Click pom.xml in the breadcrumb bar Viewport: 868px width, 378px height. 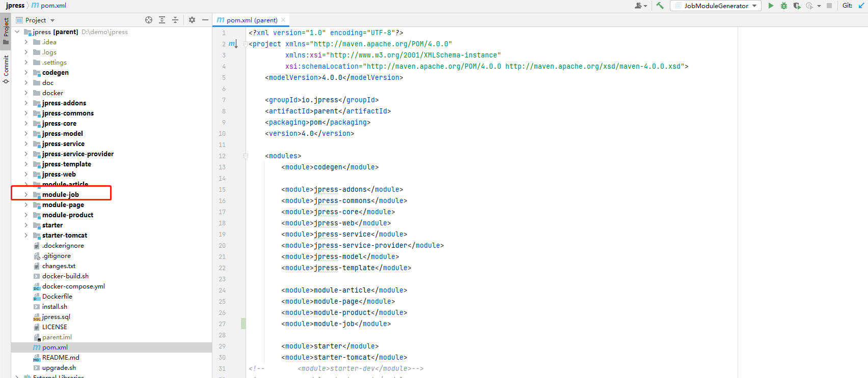click(53, 5)
